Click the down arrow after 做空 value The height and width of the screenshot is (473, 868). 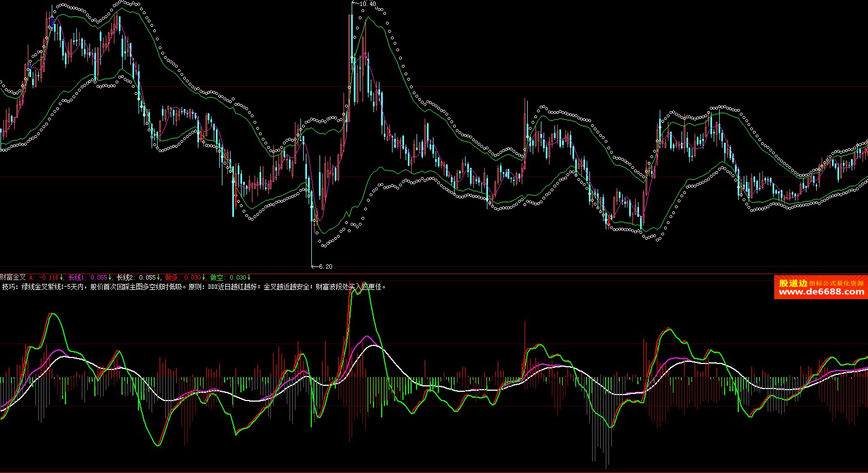pos(249,277)
